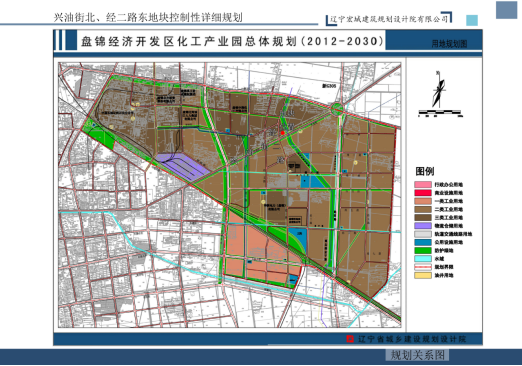Image resolution: width=522 pixels, height=366 pixels.
Task: Click the 规划关系图 label at bottom
Action: 417,355
